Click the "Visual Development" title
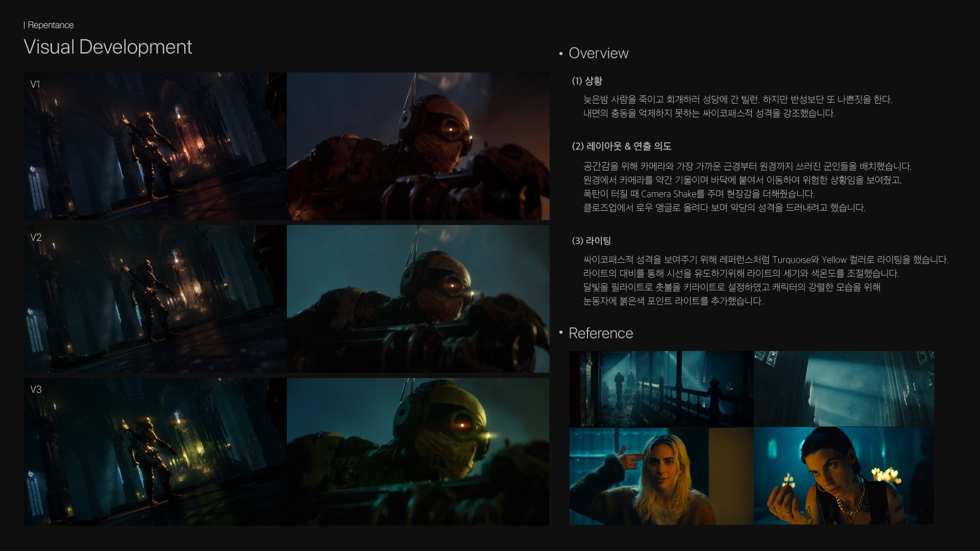980x551 pixels. (x=108, y=47)
